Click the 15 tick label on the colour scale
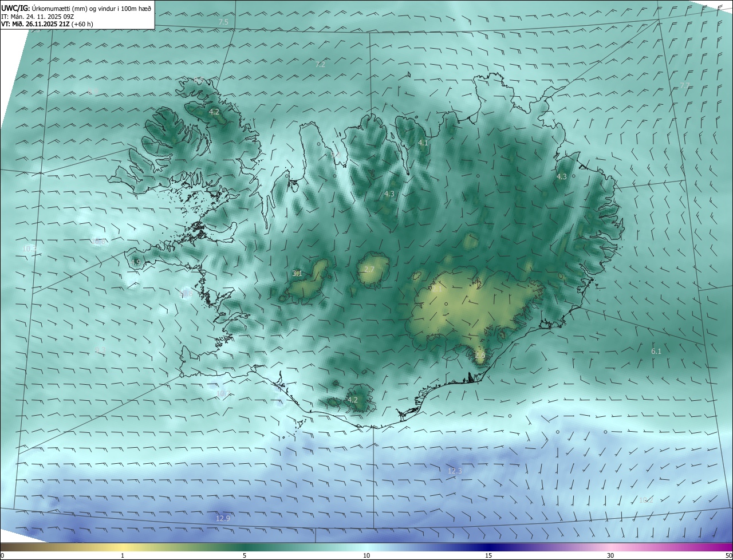733x560 pixels. 488,556
